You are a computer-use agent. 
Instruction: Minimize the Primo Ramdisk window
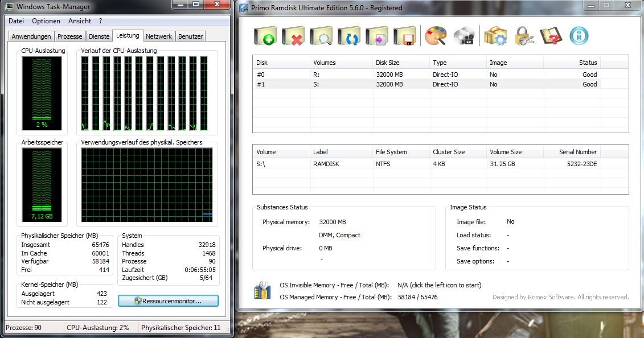[x=591, y=6]
